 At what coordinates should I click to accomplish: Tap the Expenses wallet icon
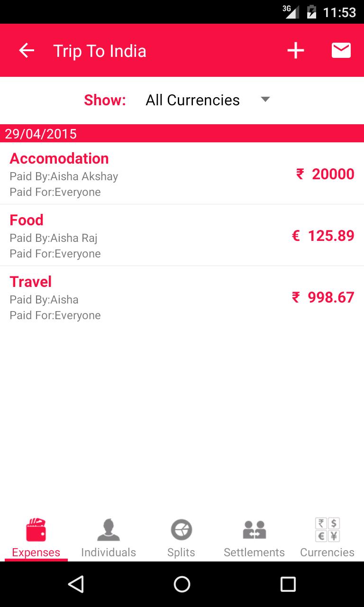pos(36,530)
